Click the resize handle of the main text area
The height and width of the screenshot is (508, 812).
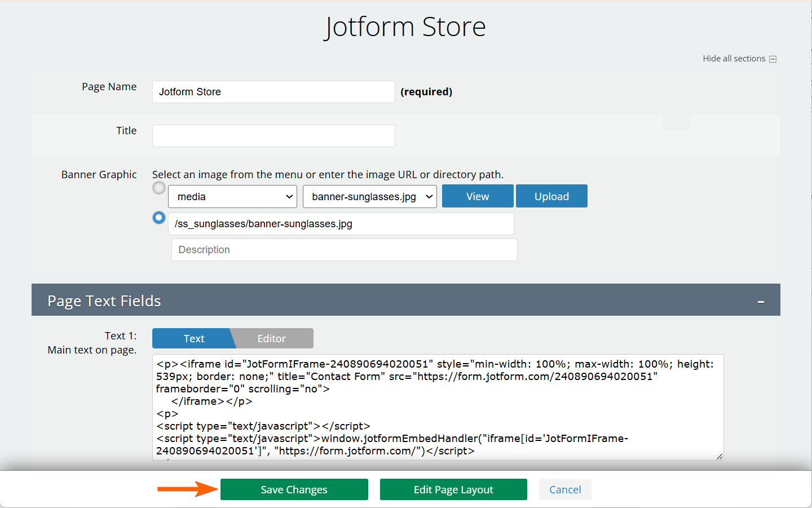[720, 456]
